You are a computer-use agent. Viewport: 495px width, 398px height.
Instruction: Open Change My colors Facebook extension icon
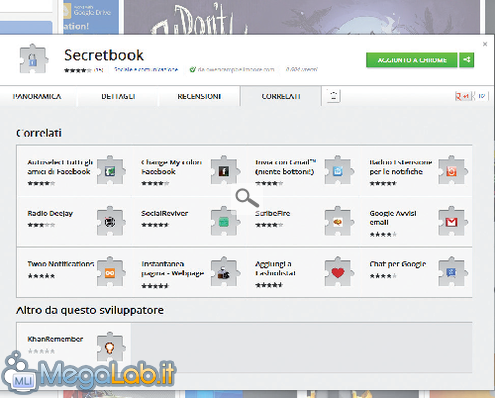tap(224, 170)
